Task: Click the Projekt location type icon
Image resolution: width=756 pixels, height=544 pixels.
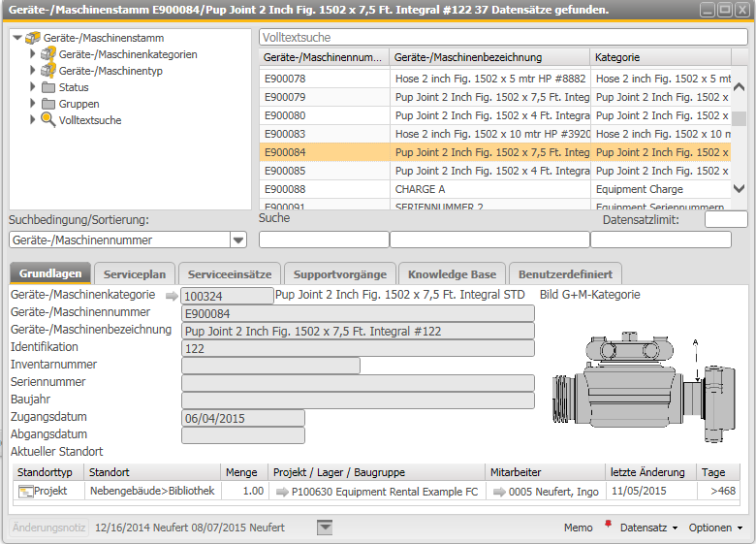Action: click(x=25, y=492)
